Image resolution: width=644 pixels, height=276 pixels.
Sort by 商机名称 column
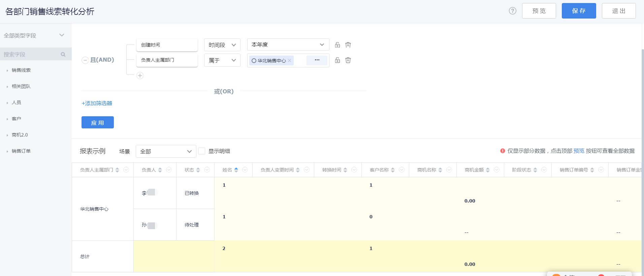tap(440, 170)
